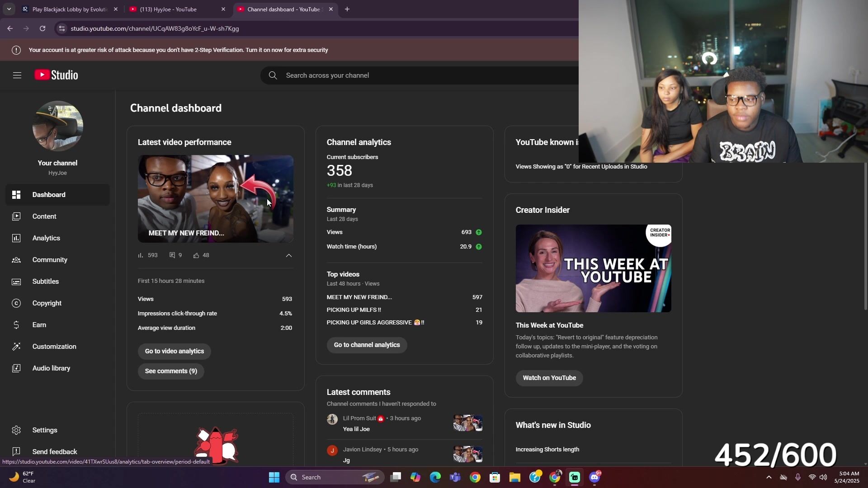The width and height of the screenshot is (868, 488).
Task: Click the Audio library icon
Action: click(16, 368)
